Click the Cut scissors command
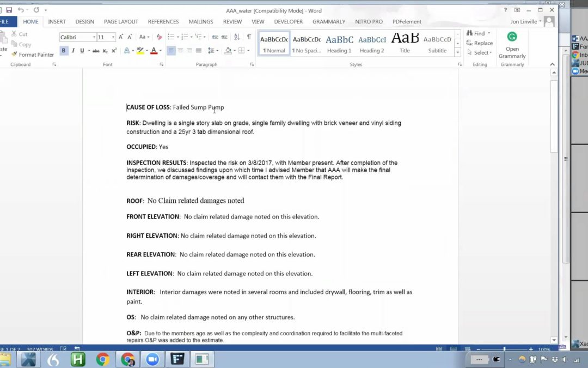The image size is (588, 368). click(19, 34)
